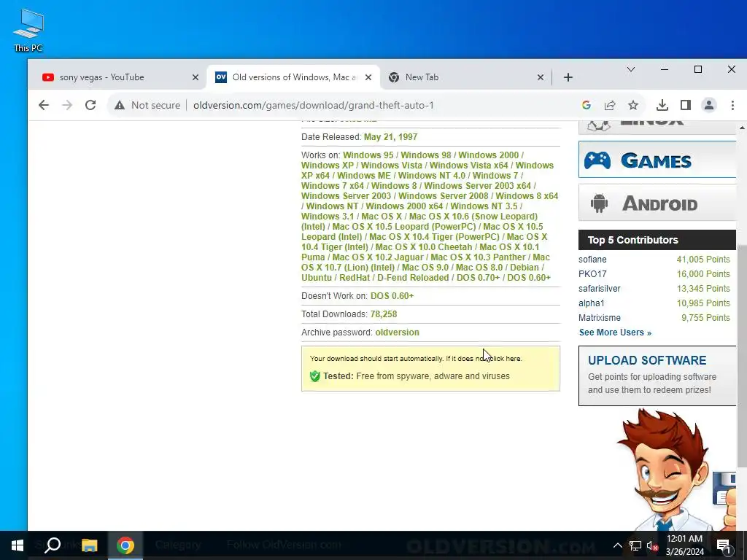Open the Ubuntu link

click(x=317, y=278)
